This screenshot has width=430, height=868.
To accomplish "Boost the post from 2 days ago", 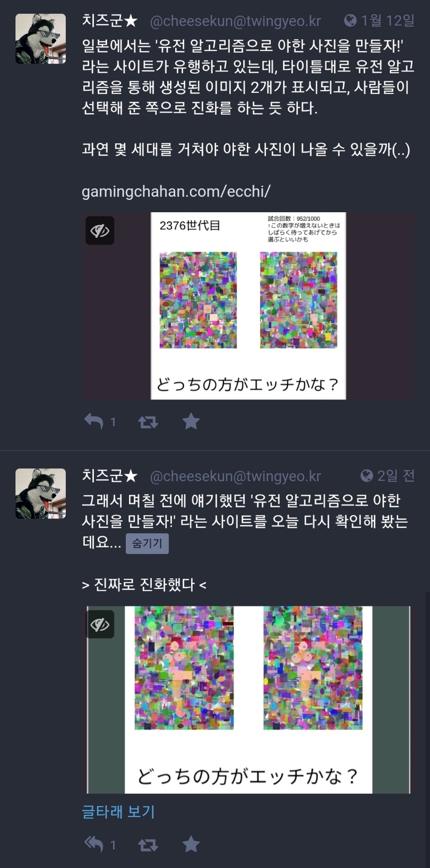I will click(x=148, y=845).
